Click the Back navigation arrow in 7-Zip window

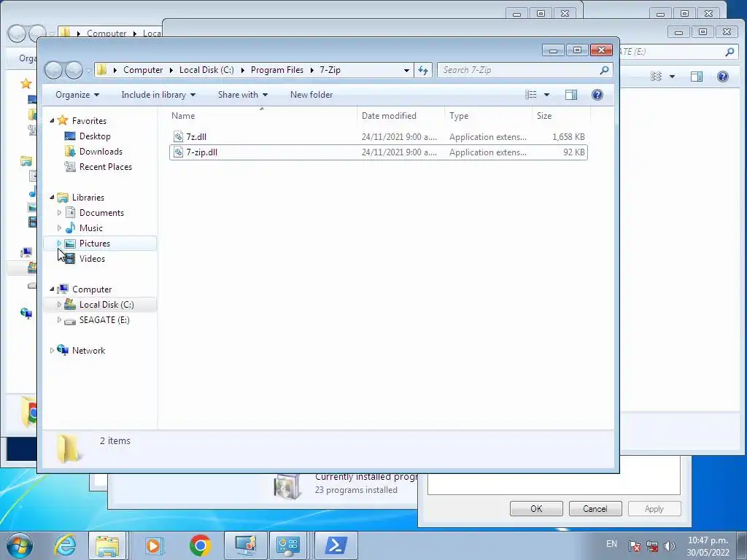pos(53,71)
